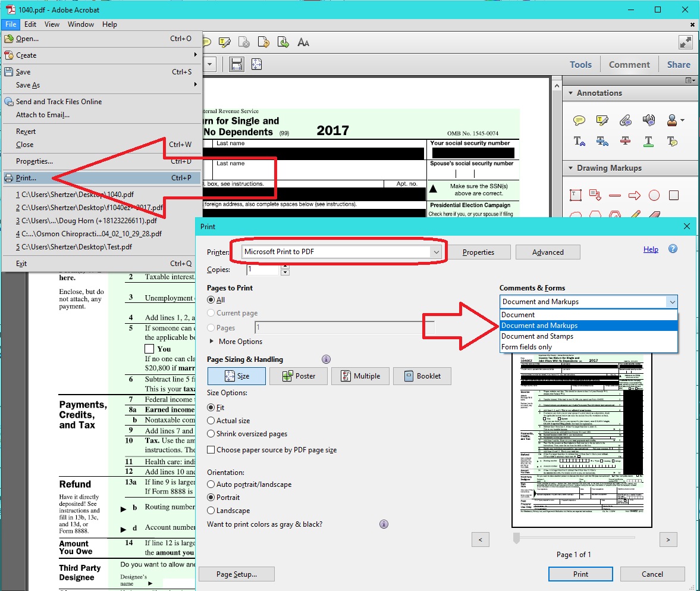700x591 pixels.
Task: Select the Stamp tool icon
Action: tap(672, 120)
